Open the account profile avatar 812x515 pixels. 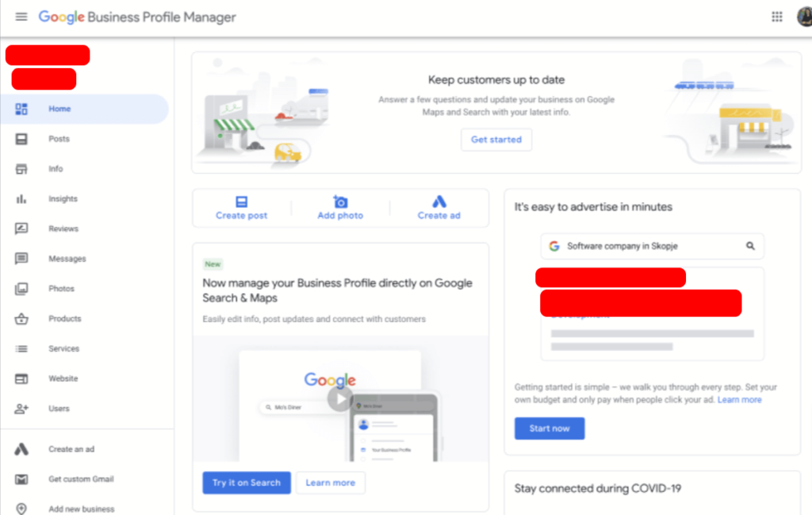pos(804,16)
